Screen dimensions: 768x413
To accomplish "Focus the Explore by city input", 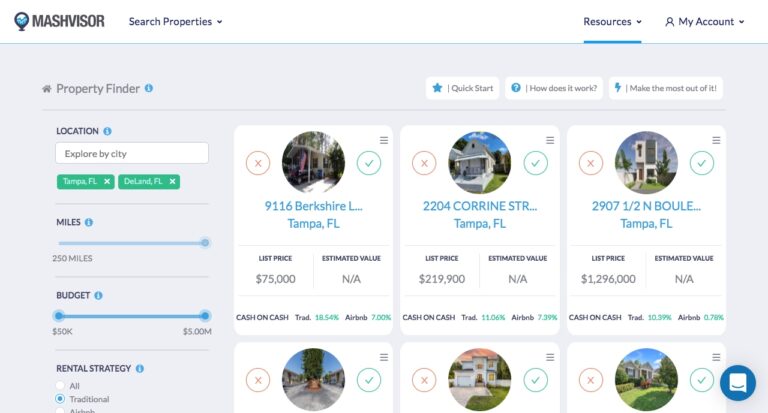I will click(x=132, y=154).
